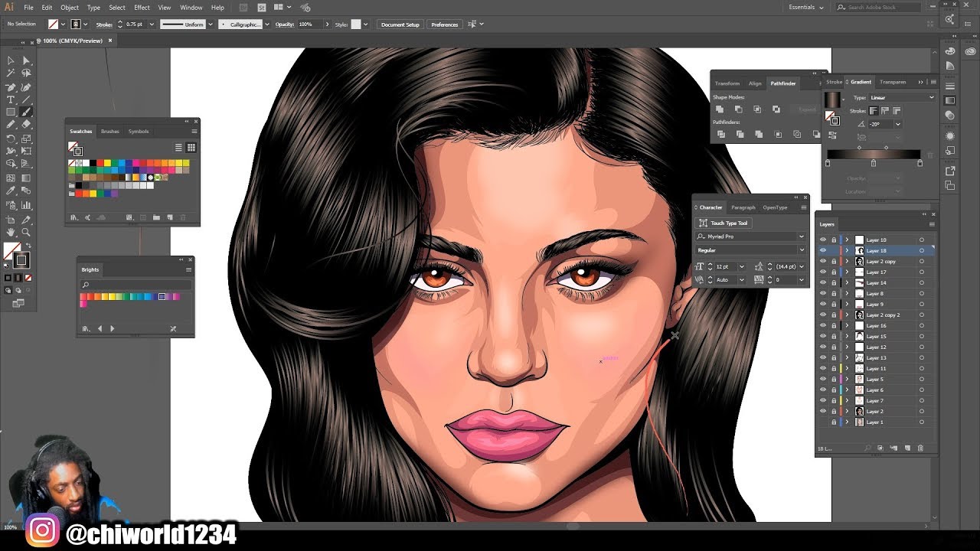Select the Rotate tool
The width and height of the screenshot is (980, 551).
[11, 139]
